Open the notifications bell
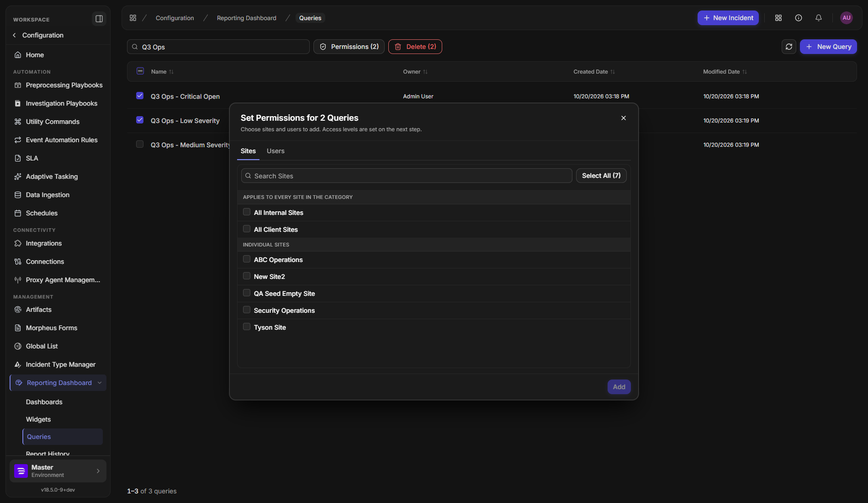The height and width of the screenshot is (503, 868). [819, 18]
